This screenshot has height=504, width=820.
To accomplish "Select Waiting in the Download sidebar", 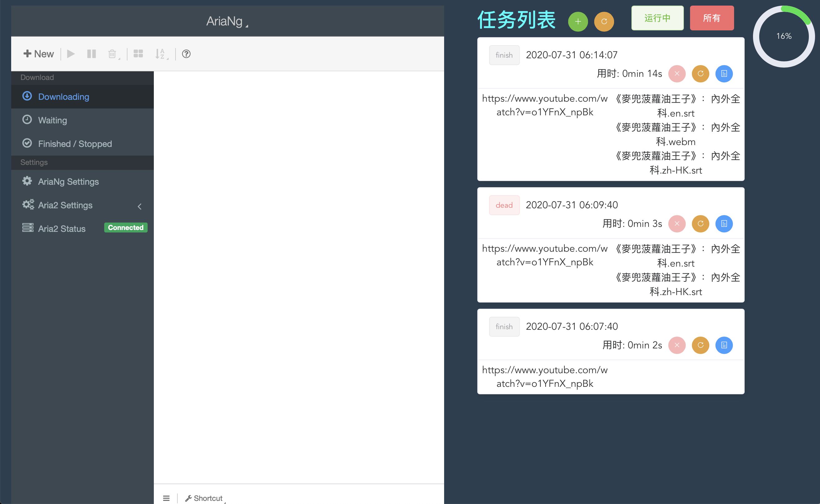I will point(52,120).
